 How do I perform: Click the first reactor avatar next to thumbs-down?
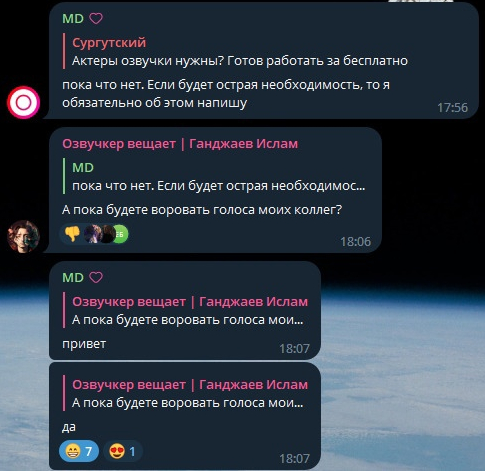[93, 234]
